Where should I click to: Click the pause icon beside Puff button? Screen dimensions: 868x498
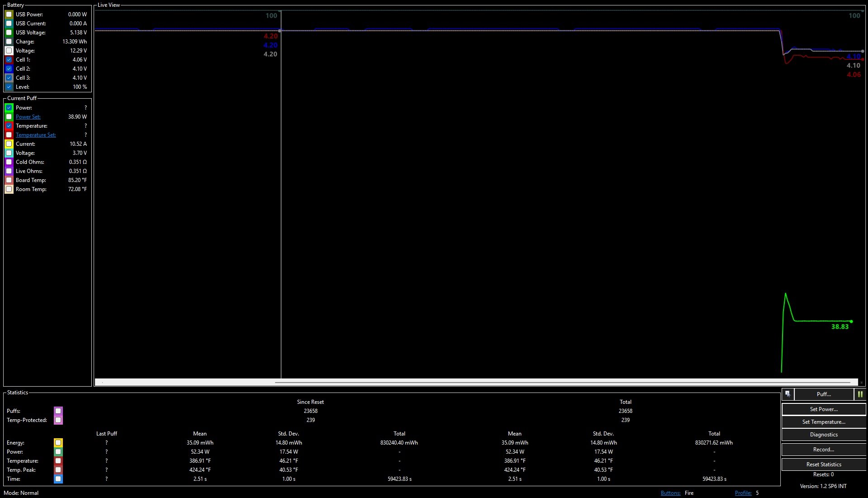[860, 394]
